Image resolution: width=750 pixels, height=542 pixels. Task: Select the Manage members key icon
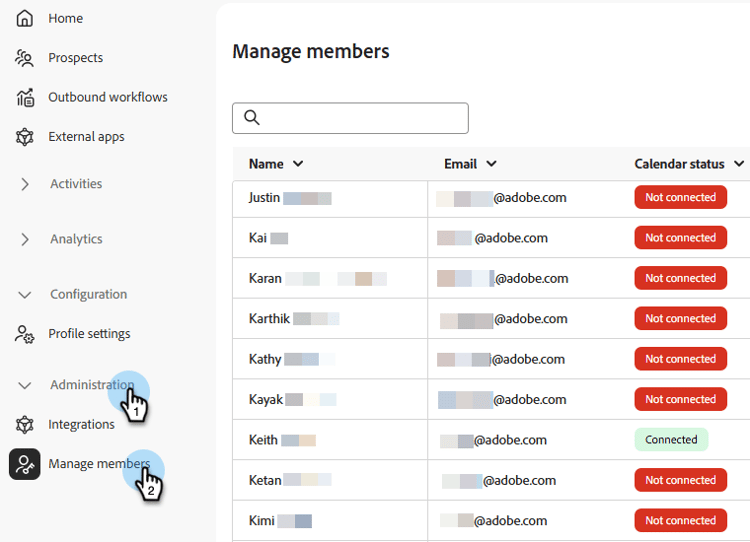coord(24,464)
